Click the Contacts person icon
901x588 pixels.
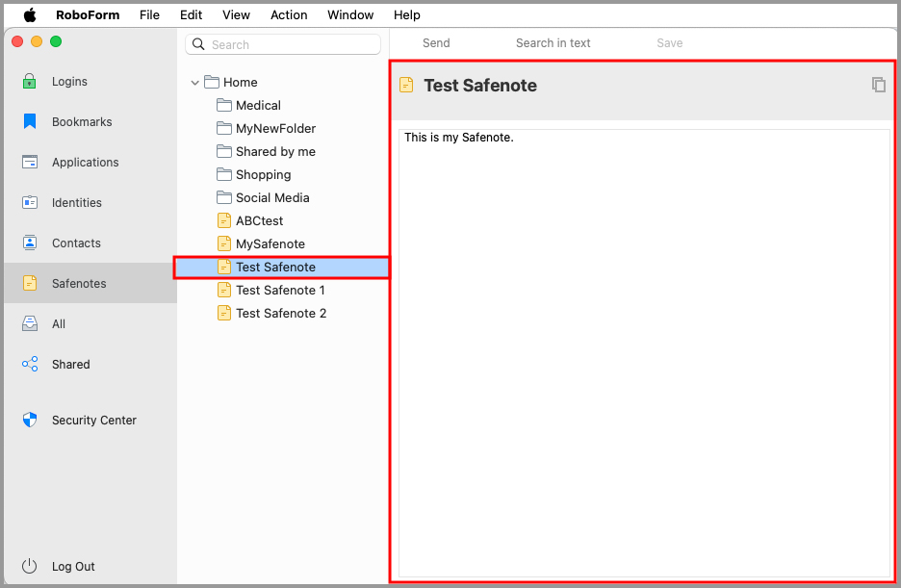29,243
